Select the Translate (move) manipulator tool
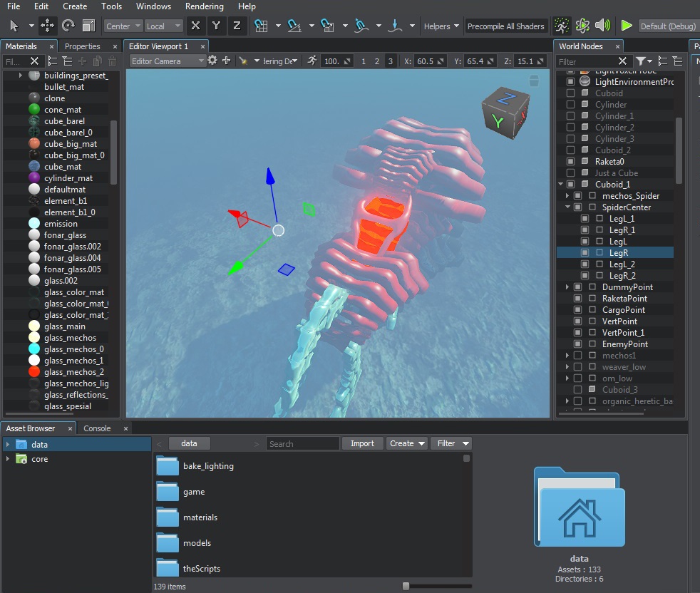Image resolution: width=700 pixels, height=593 pixels. pos(48,26)
